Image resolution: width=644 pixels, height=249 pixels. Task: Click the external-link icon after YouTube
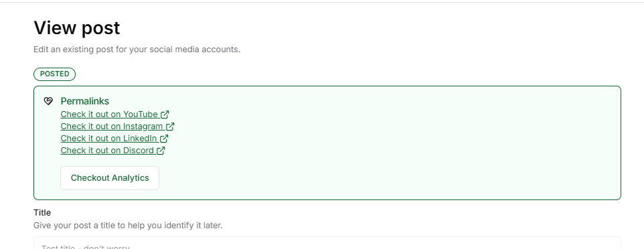pos(165,114)
